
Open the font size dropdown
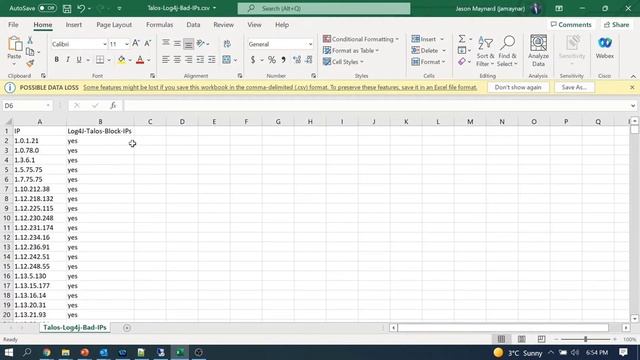[127, 44]
